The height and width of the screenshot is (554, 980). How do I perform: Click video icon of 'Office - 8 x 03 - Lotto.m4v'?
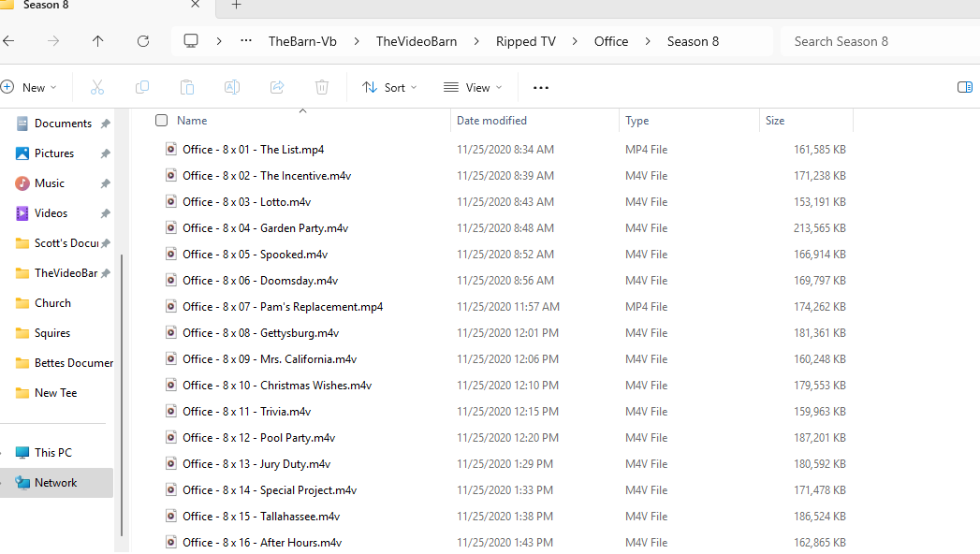170,202
